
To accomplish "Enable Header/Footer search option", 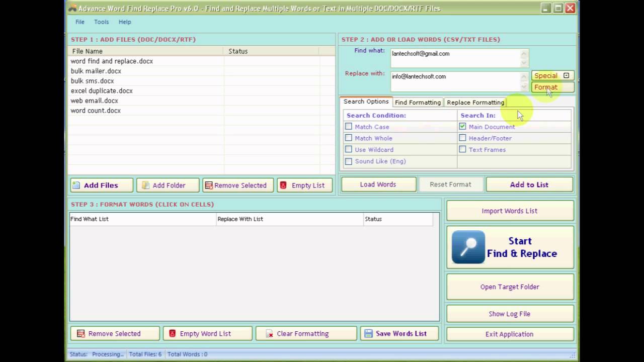I will point(462,138).
